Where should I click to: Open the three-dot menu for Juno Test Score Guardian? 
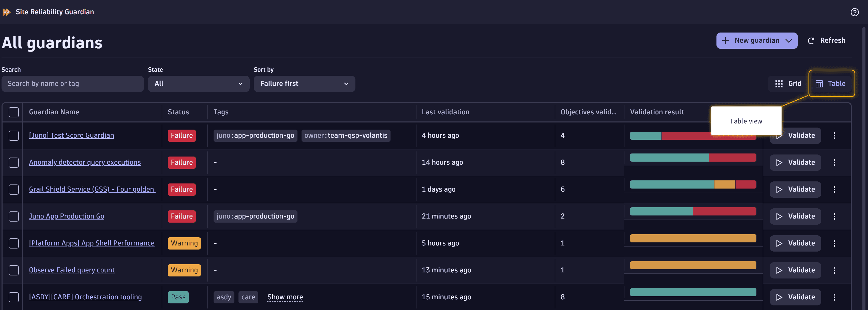pyautogui.click(x=834, y=136)
